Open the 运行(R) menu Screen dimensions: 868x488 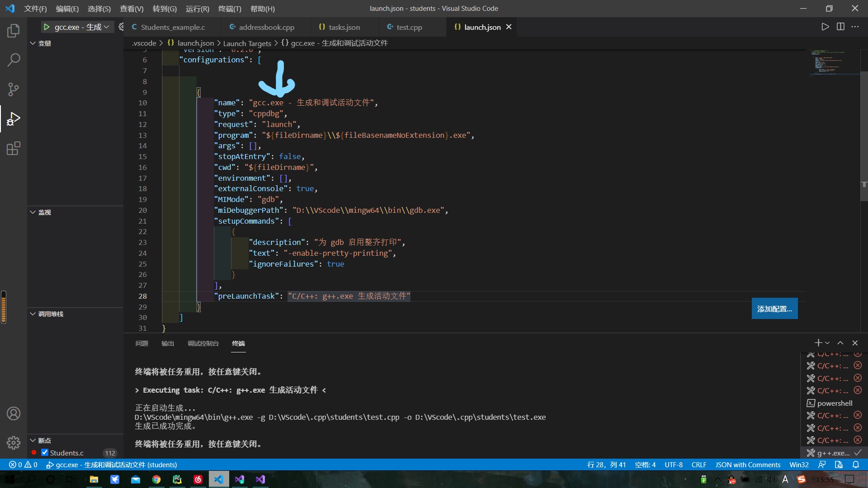pyautogui.click(x=197, y=9)
